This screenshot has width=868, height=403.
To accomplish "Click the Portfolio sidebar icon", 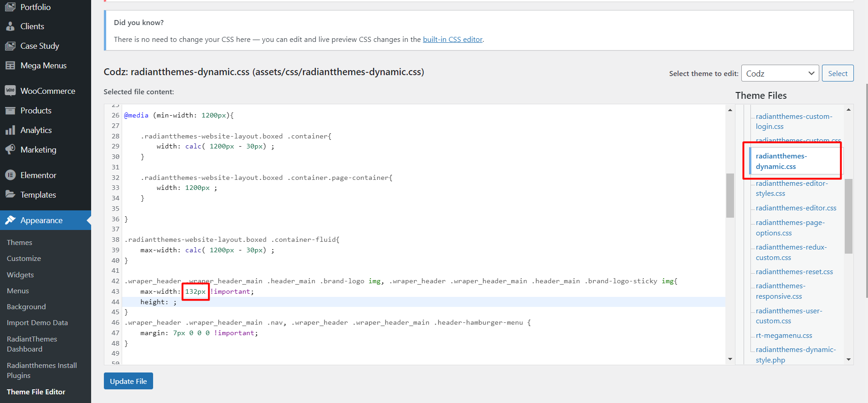I will pos(10,7).
